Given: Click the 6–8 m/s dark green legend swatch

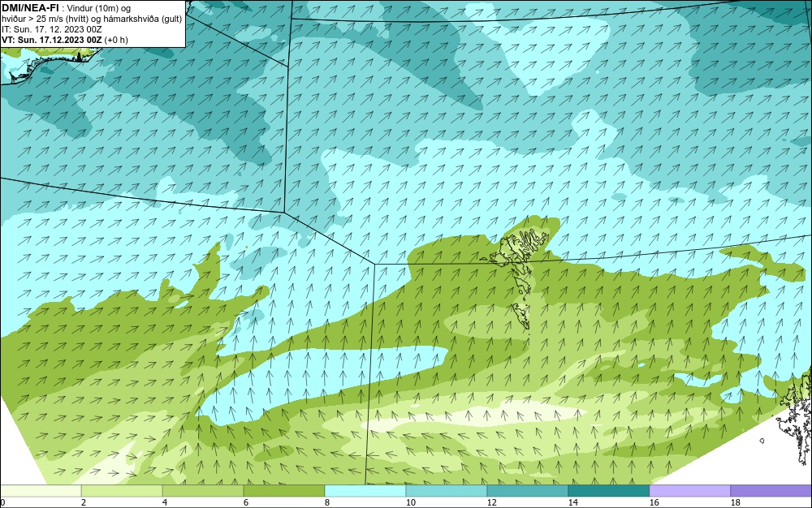Looking at the screenshot, I should [283, 490].
